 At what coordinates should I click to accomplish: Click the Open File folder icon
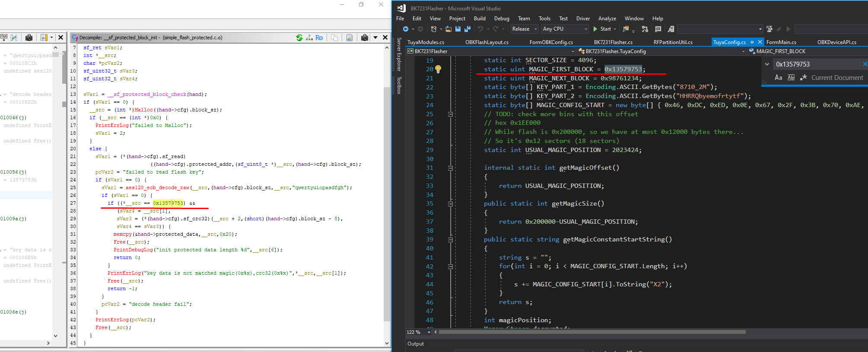coord(448,29)
